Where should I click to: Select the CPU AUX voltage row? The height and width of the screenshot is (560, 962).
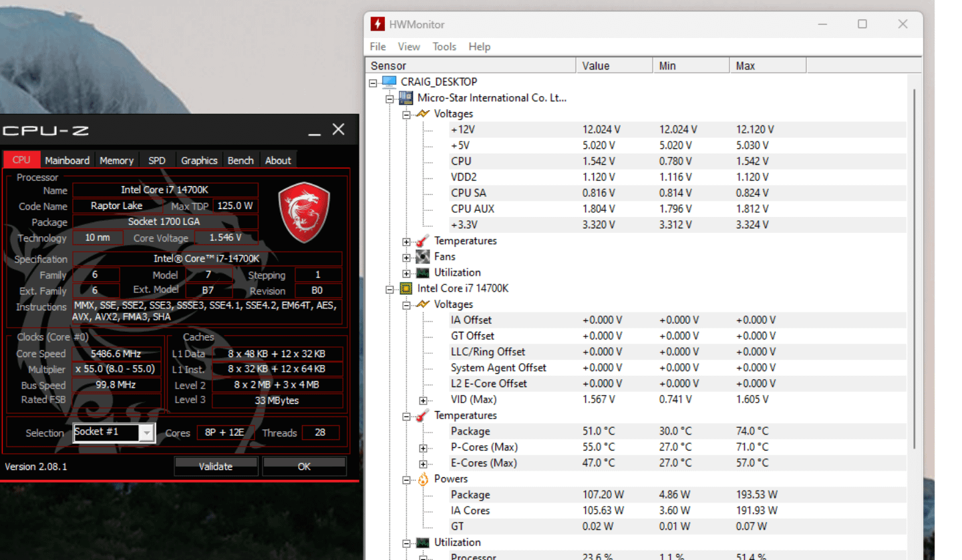tap(677, 209)
